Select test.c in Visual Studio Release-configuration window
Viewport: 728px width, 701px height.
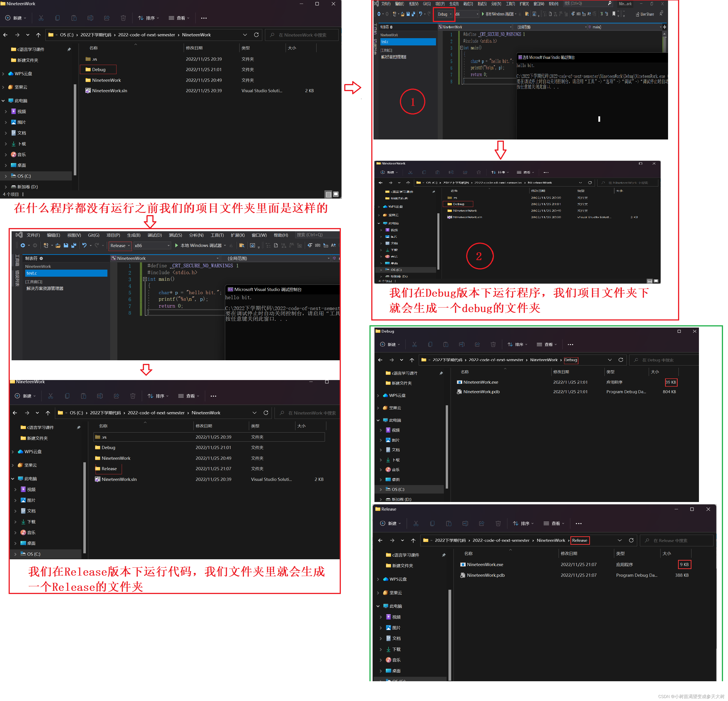click(66, 273)
